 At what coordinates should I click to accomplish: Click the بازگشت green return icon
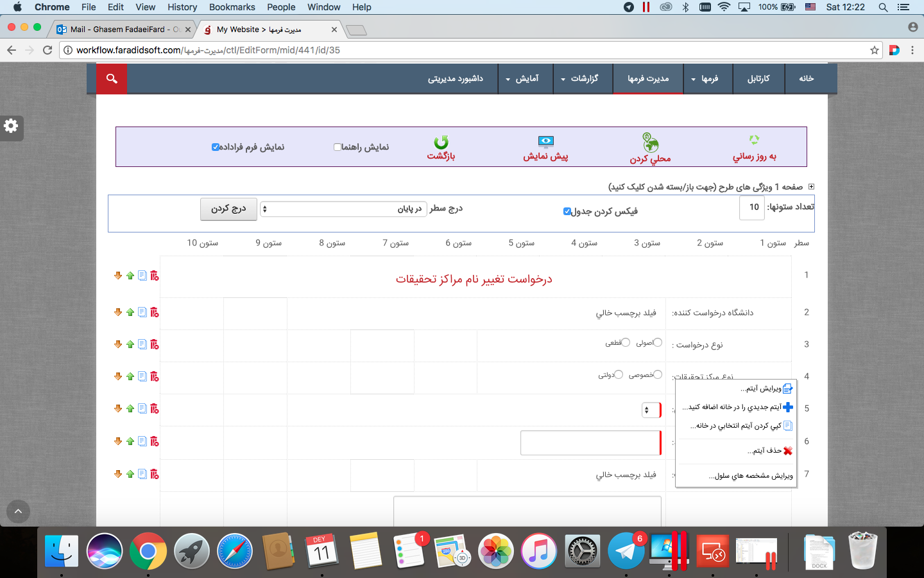[441, 142]
